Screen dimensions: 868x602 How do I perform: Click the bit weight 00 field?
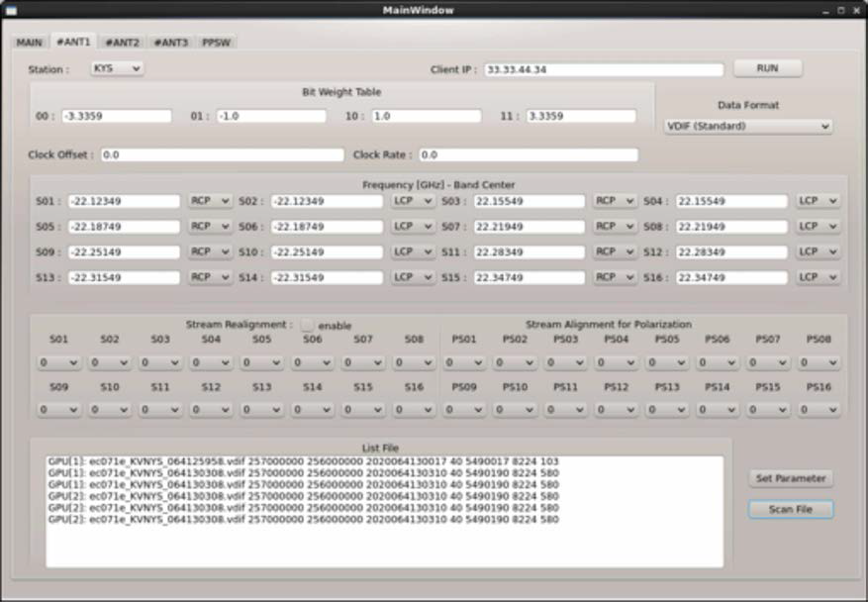[x=117, y=116]
